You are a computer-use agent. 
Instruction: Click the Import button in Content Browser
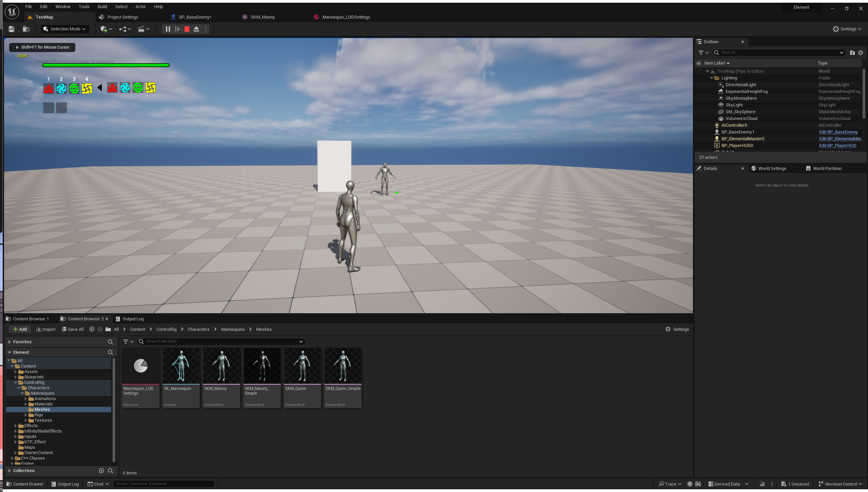tap(46, 329)
